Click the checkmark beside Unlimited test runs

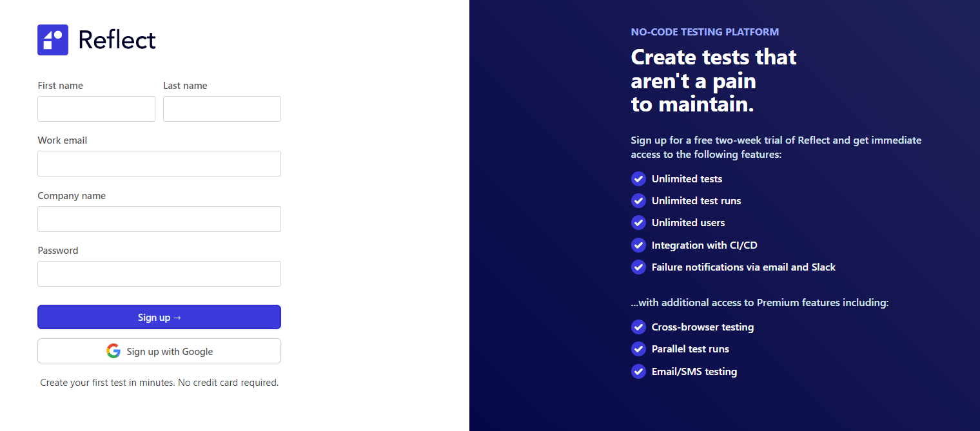(638, 200)
